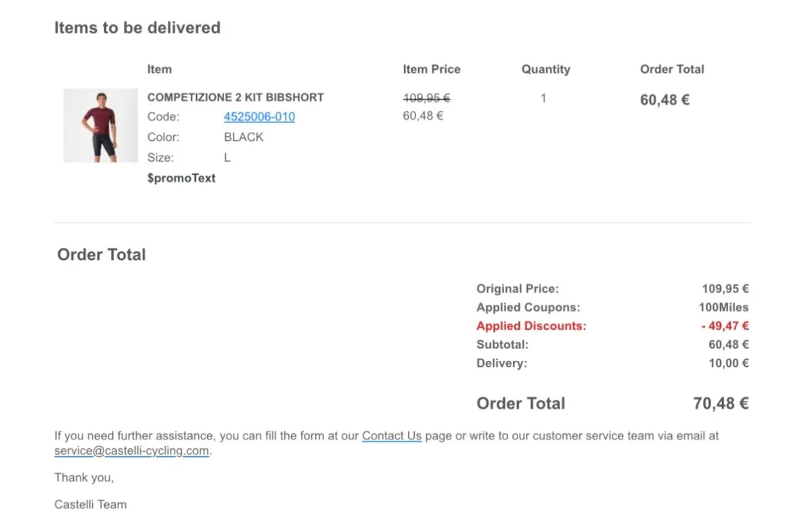Click the Item Price column header
The image size is (812, 522).
pyautogui.click(x=431, y=69)
